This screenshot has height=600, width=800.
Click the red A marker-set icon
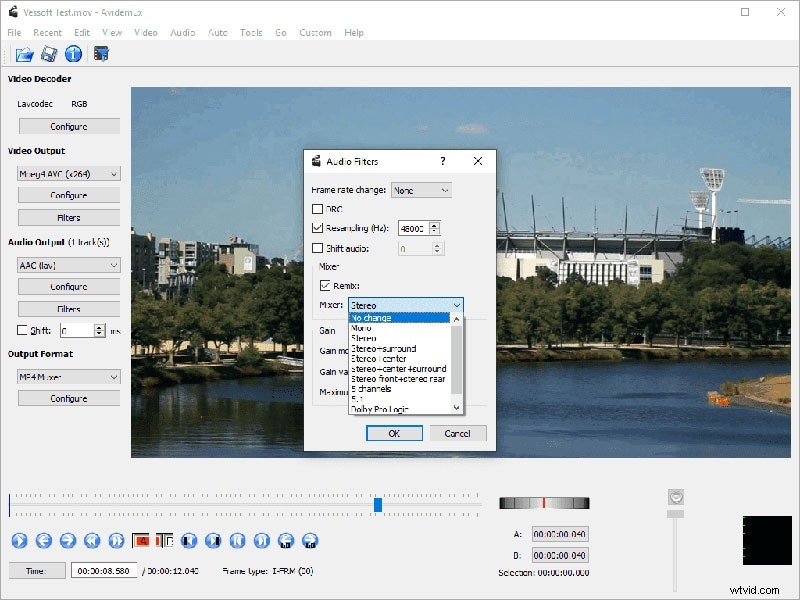click(143, 541)
